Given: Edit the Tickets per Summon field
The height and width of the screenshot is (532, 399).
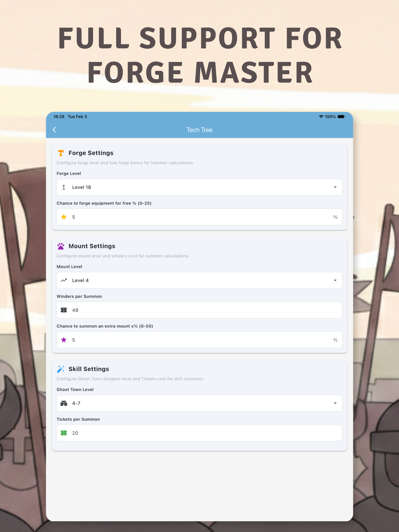Looking at the screenshot, I should point(199,433).
